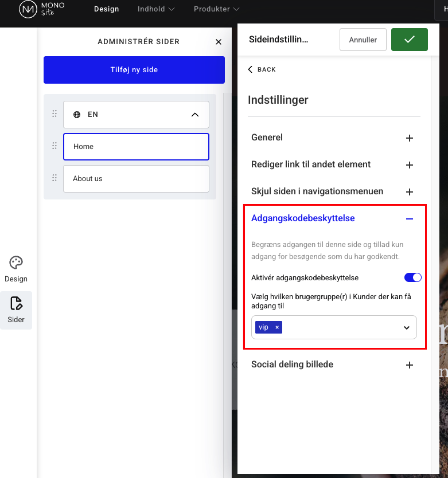Collapse the EN language page group
The height and width of the screenshot is (478, 448).
coord(194,115)
